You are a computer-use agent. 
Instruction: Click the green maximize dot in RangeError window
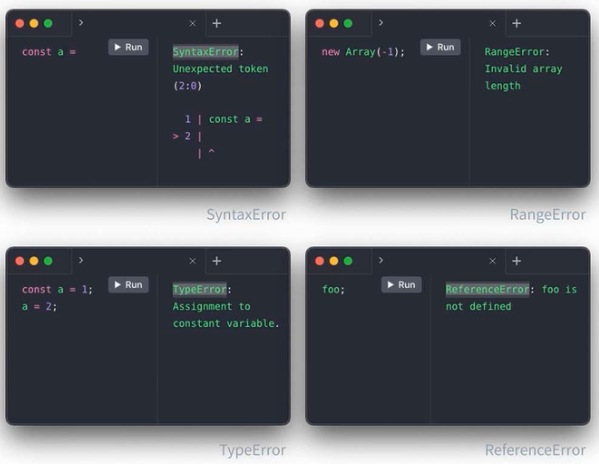click(348, 24)
